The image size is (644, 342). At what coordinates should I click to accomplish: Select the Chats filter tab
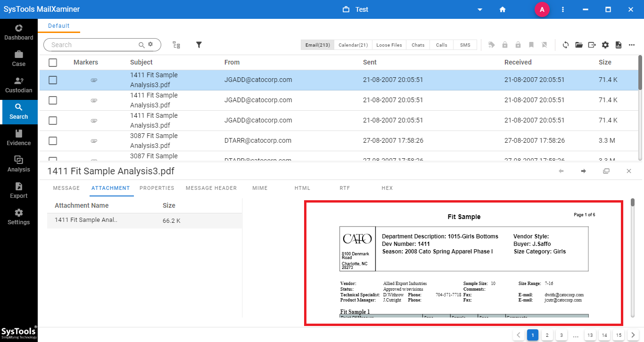(418, 45)
